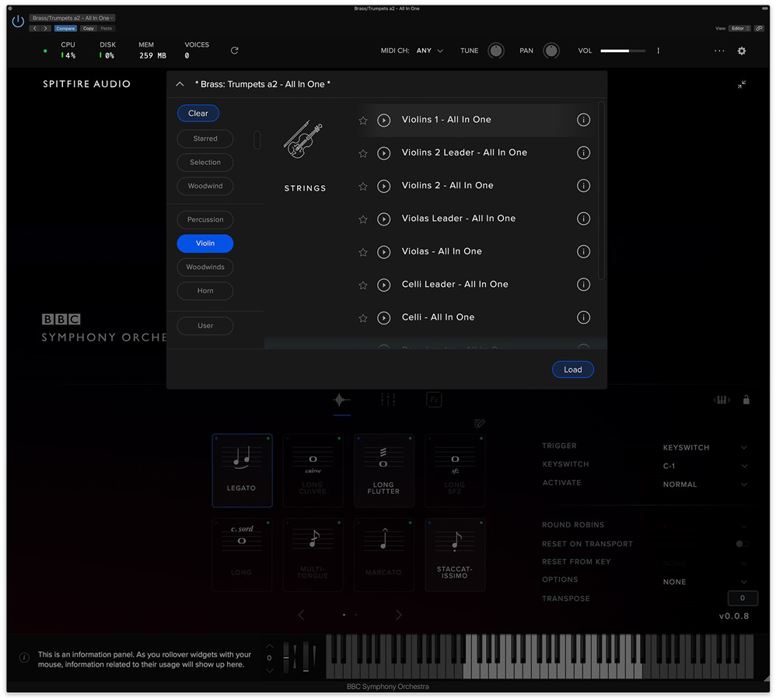Click the TUNE knob

coord(496,51)
